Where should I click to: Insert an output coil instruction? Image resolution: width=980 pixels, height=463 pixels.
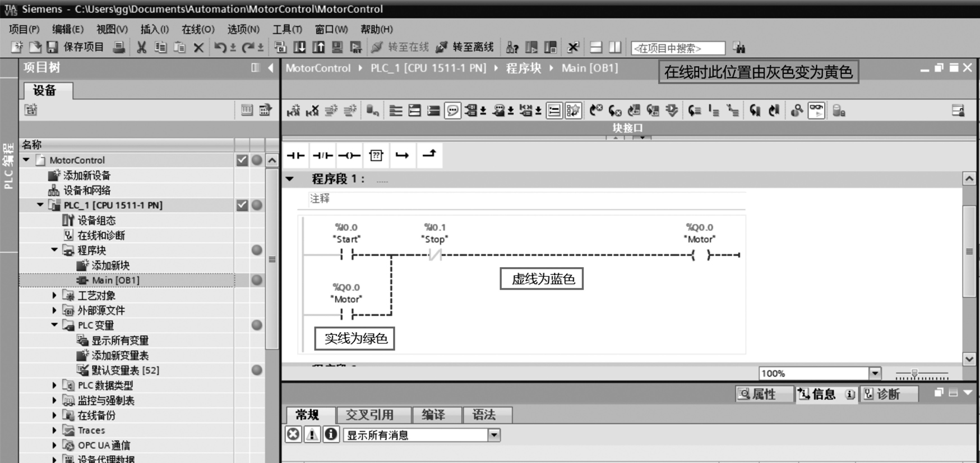coord(349,155)
